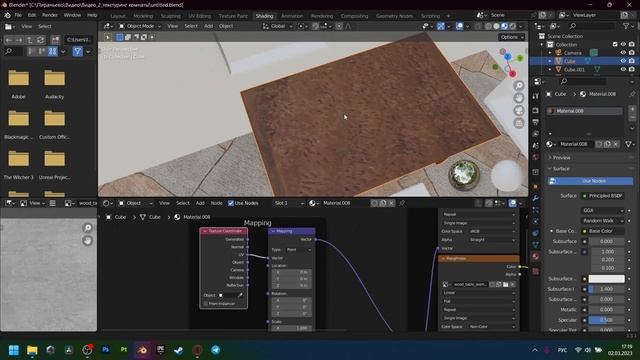This screenshot has width=640, height=360.
Task: Disable Cube in renders camera icon
Action: (x=632, y=61)
